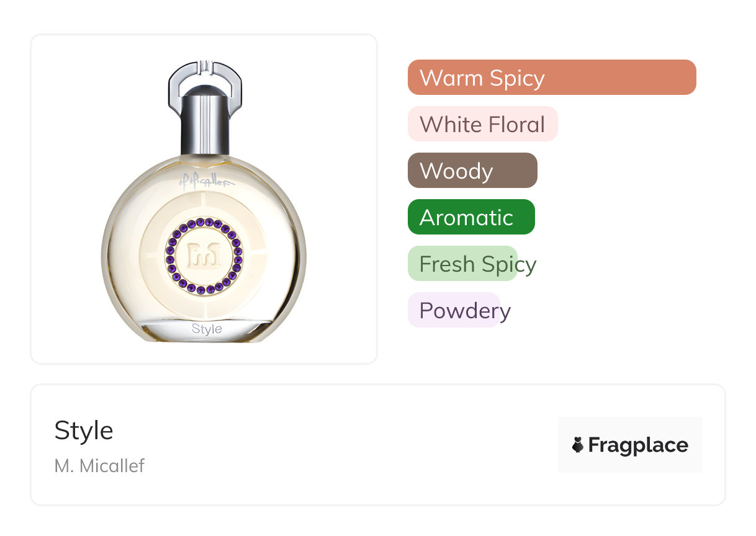756x536 pixels.
Task: Click the Woody accord tag
Action: coord(472,171)
